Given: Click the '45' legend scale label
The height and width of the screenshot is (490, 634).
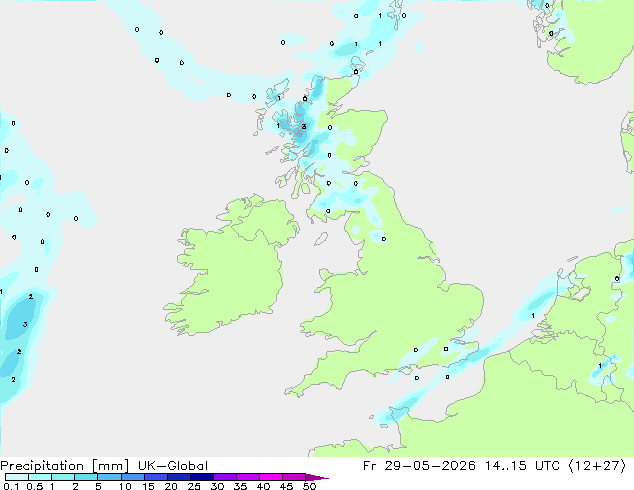Looking at the screenshot, I should [286, 486].
